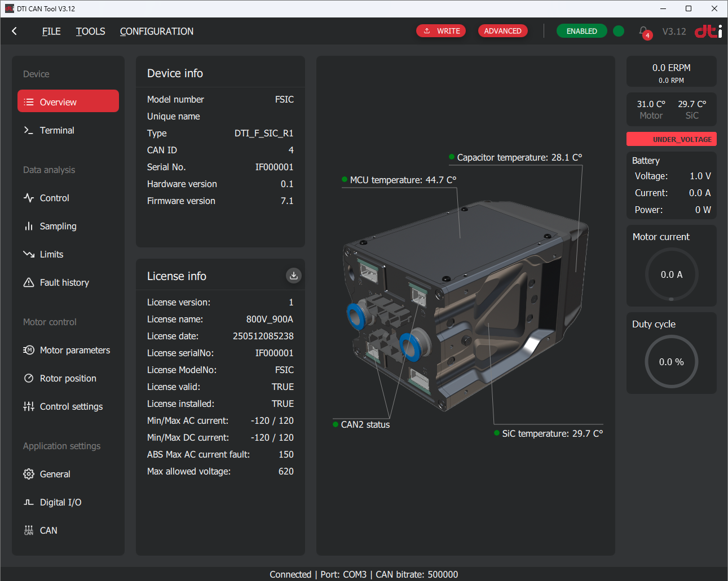Open the TOOLS menu
728x581 pixels.
tap(90, 32)
